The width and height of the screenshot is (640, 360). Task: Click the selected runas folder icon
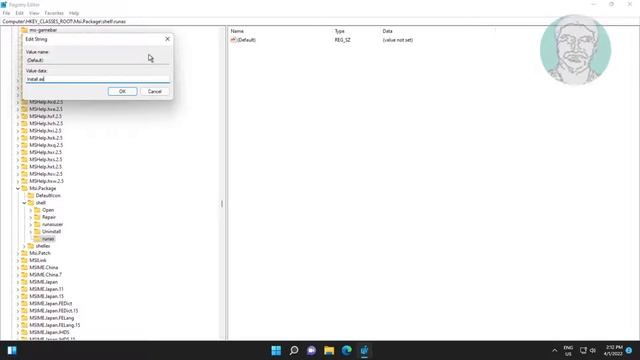[38, 239]
